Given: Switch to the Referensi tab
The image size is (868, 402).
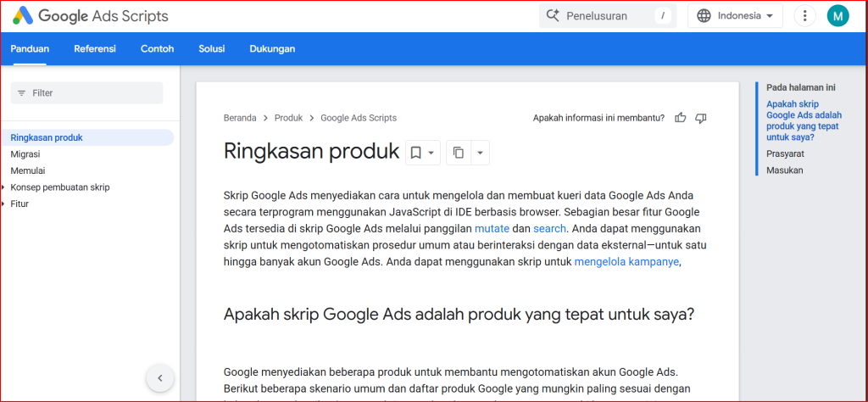Looking at the screenshot, I should [x=95, y=48].
